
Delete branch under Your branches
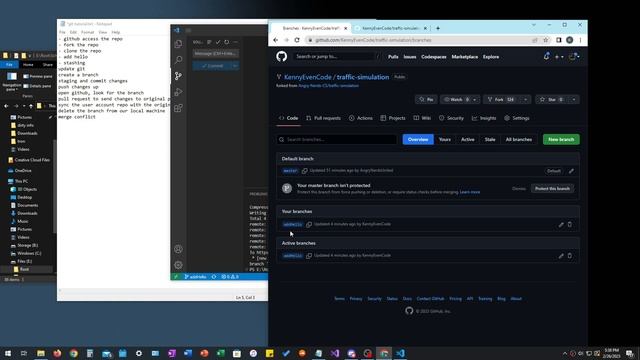570,224
